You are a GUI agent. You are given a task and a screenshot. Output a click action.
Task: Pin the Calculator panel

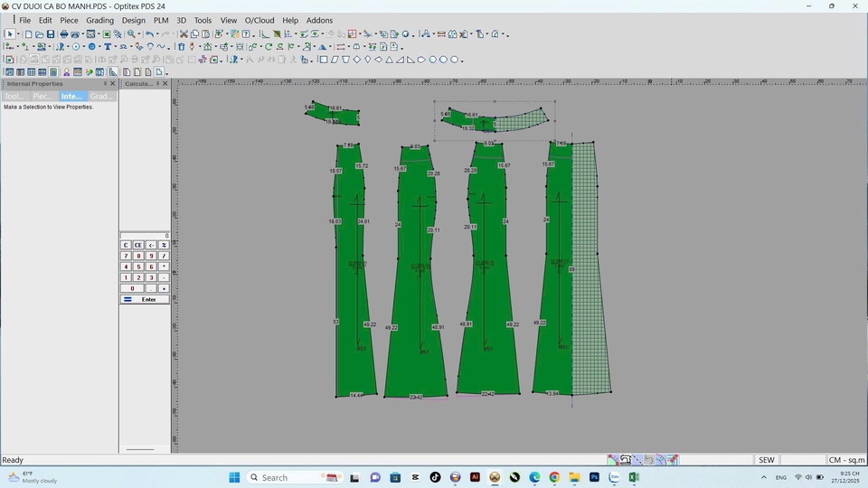(x=158, y=84)
